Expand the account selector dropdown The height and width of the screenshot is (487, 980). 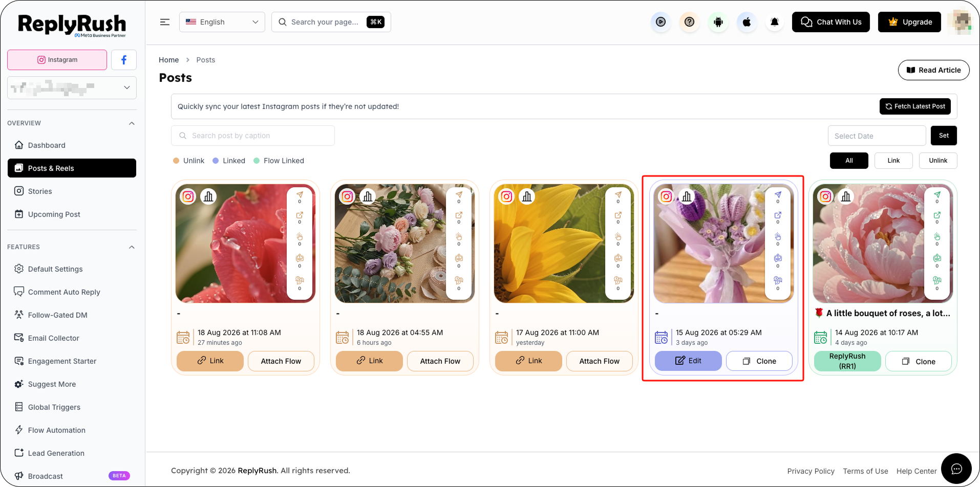pos(72,87)
